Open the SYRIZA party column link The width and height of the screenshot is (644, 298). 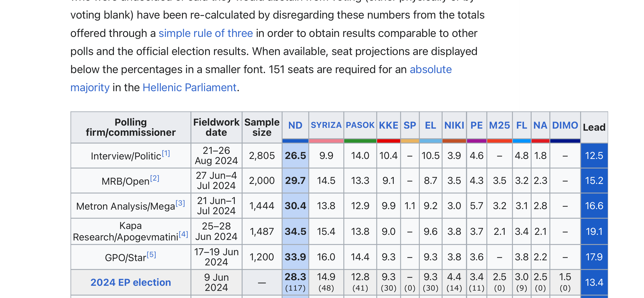(326, 125)
